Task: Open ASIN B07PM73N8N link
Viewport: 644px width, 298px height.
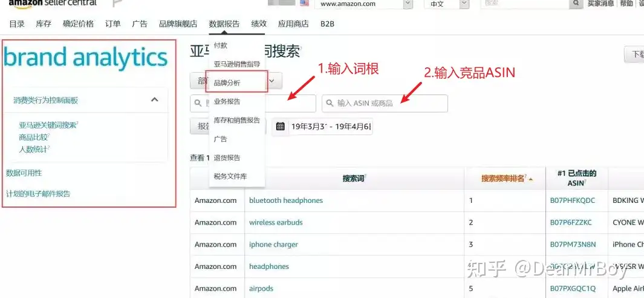Action: 573,245
